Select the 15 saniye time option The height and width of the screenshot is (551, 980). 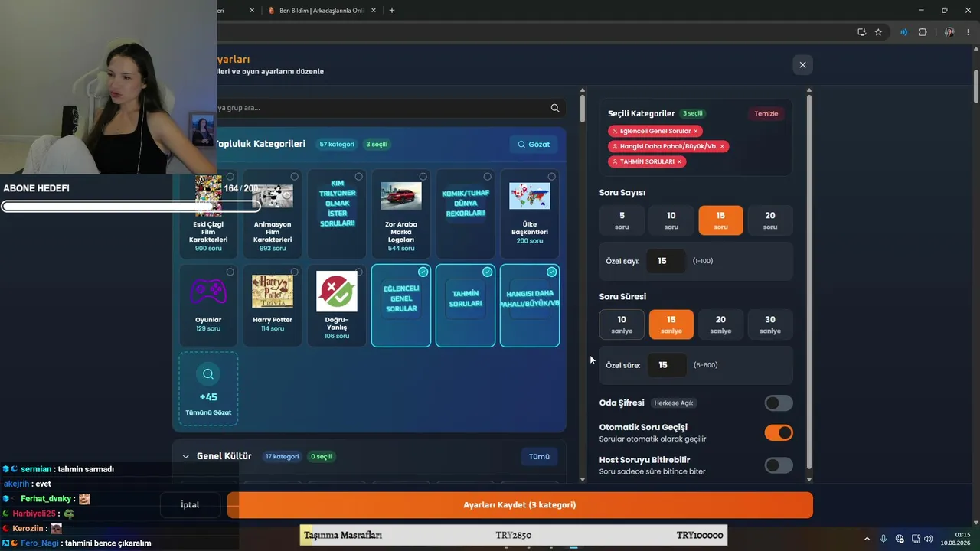pos(671,324)
